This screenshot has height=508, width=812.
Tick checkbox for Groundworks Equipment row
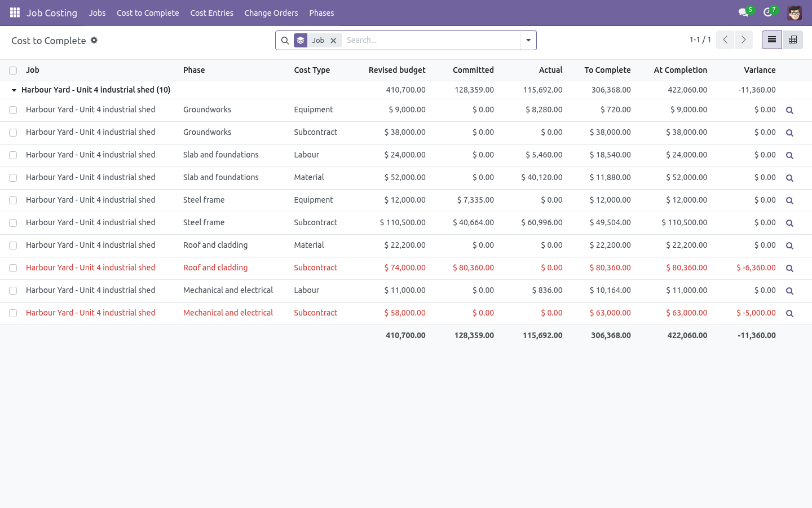13,110
